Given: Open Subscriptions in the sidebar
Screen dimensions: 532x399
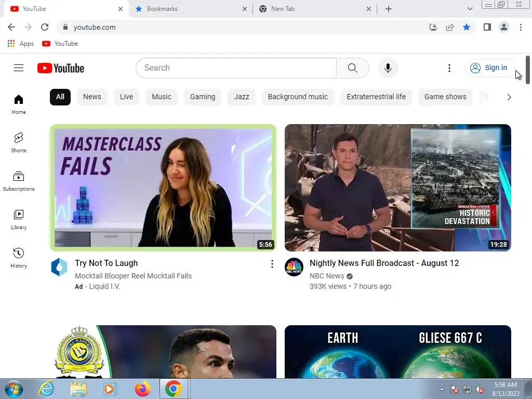Looking at the screenshot, I should tap(19, 181).
